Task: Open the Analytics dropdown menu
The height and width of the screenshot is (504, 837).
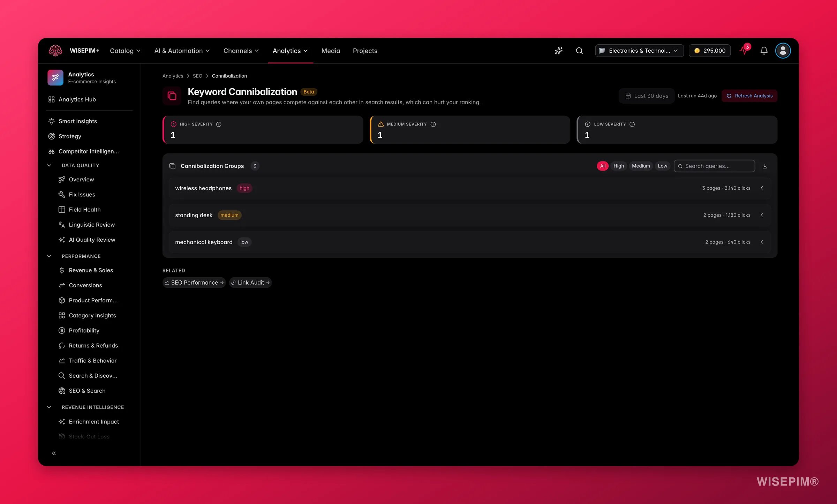Action: (x=290, y=51)
